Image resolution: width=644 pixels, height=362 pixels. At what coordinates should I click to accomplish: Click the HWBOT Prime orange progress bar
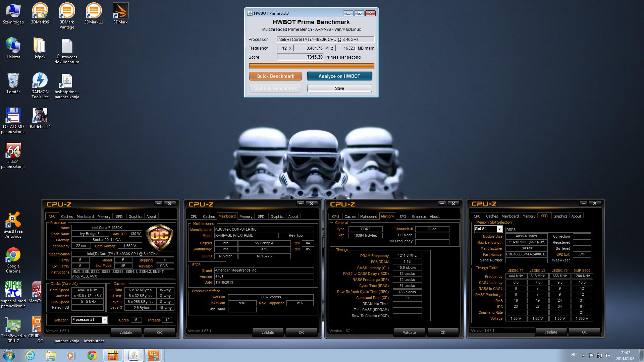311,66
